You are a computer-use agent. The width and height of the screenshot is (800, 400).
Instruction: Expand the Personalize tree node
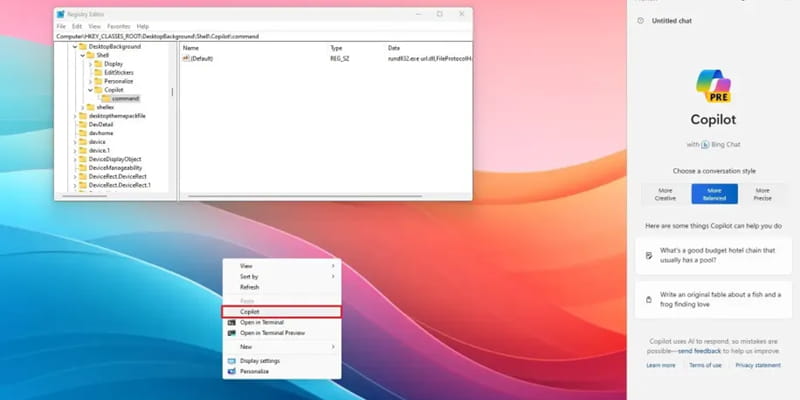pos(90,81)
